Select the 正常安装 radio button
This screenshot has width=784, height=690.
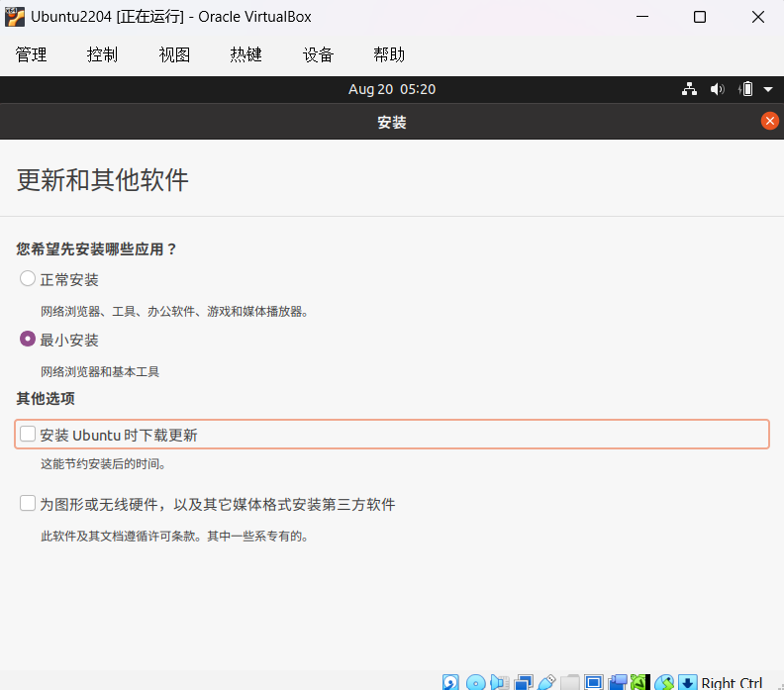coord(28,278)
